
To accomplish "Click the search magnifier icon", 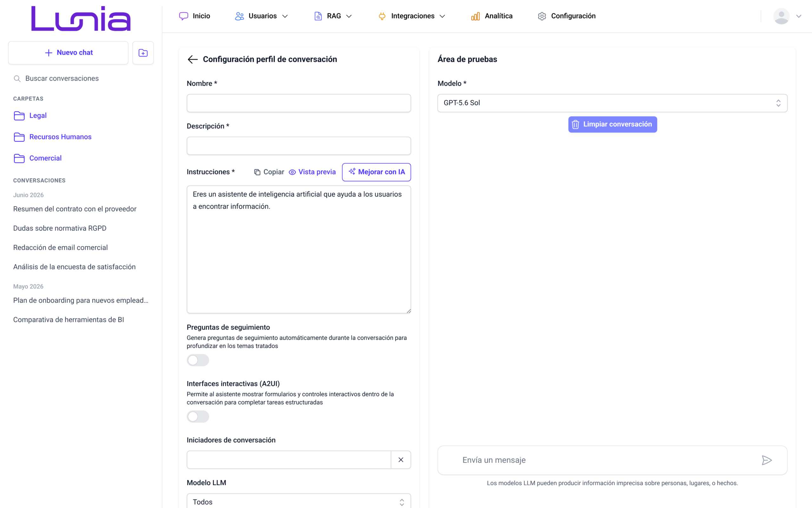I will click(17, 79).
